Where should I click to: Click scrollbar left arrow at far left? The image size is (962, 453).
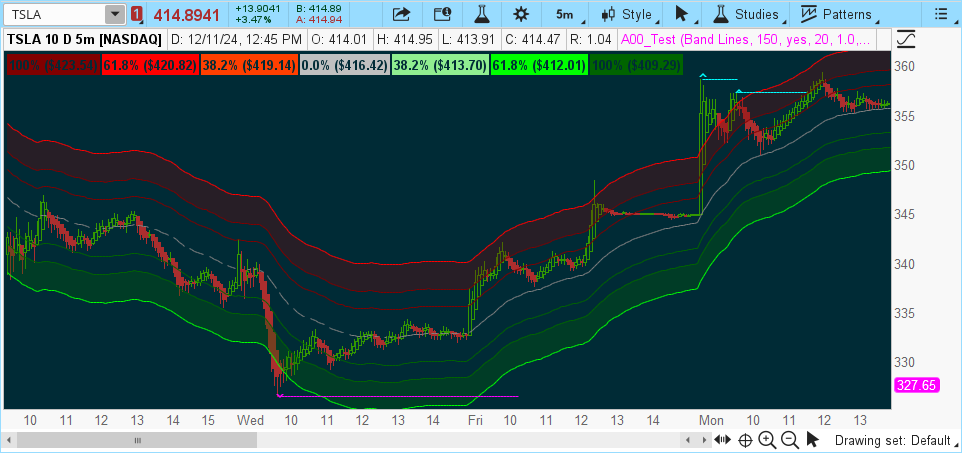click(x=10, y=440)
